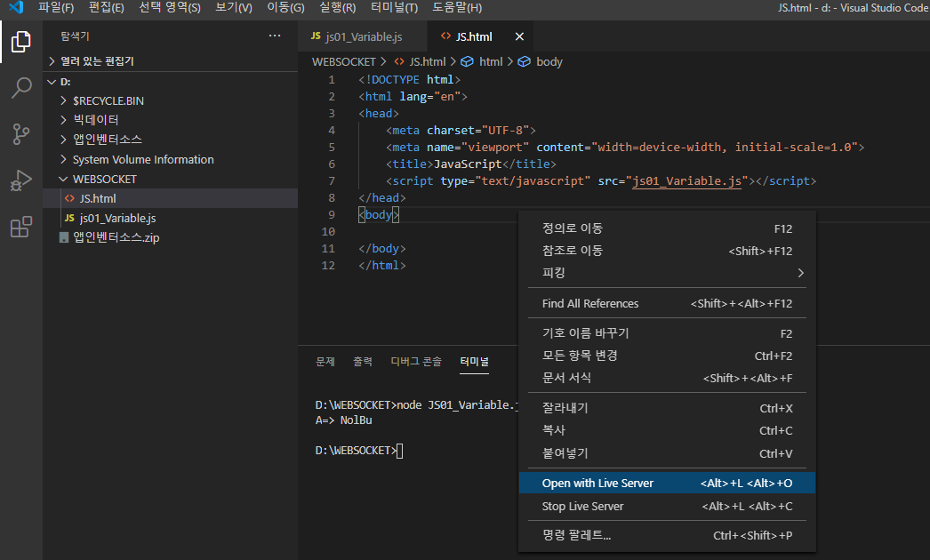This screenshot has height=560, width=930.
Task: Choose 참조로 이동 from context menu
Action: pos(667,251)
